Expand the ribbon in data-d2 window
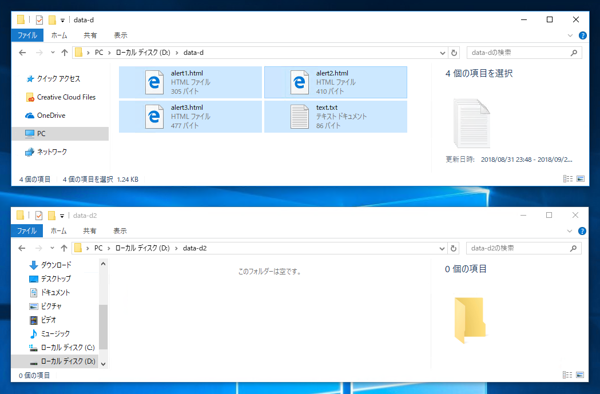This screenshot has width=600, height=394. 569,231
